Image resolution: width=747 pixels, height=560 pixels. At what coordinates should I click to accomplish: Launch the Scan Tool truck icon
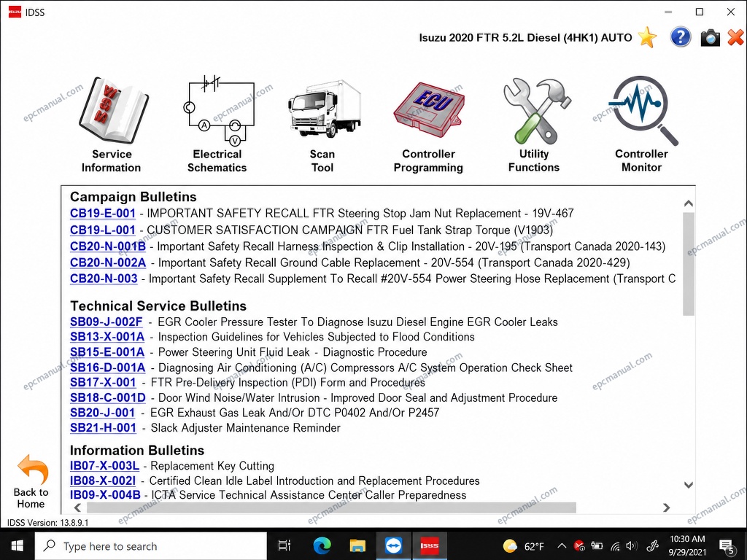325,109
